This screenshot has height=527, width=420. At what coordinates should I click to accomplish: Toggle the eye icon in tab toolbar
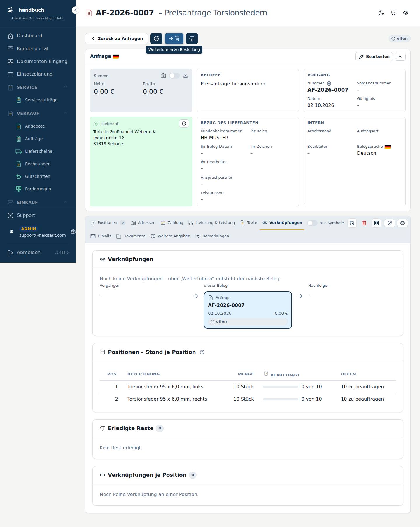(402, 223)
